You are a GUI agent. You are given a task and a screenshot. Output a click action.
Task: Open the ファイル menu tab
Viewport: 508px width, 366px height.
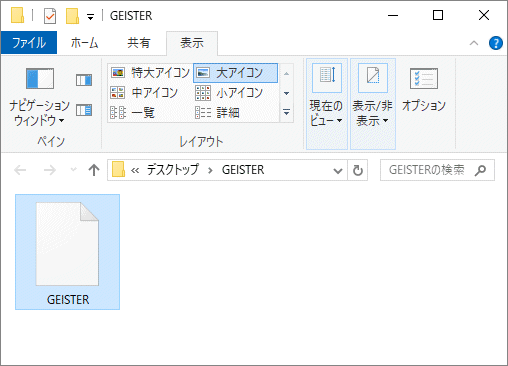29,43
